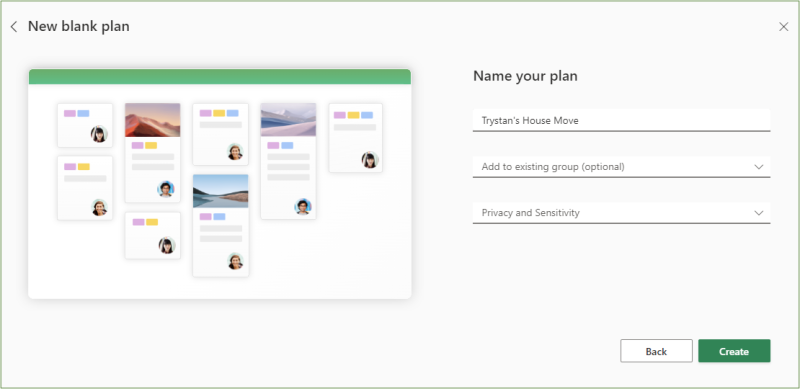Screen dimensions: 800x389
Task: Click the avatar on the rightmost preview card
Action: (x=370, y=160)
